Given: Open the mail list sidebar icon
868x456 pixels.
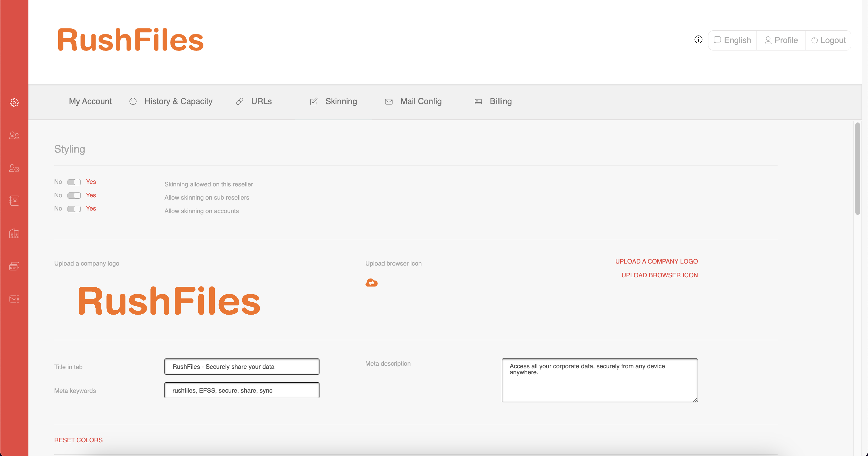Looking at the screenshot, I should tap(14, 299).
